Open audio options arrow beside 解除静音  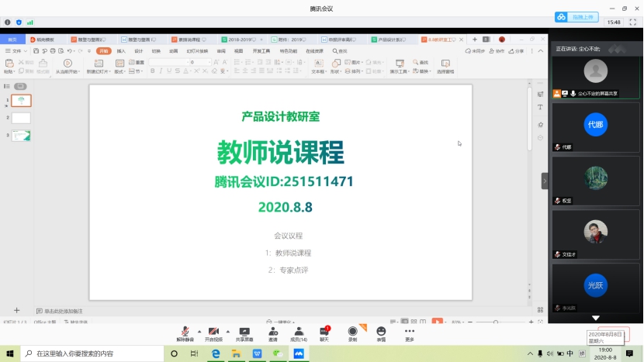tap(199, 331)
